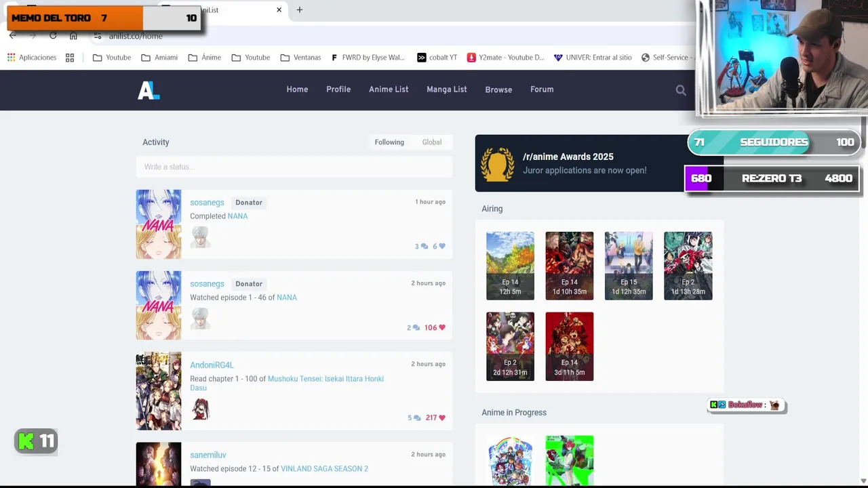Viewport: 868px width, 488px height.
Task: Open UNIVER Entrar al sitio bookmark
Action: [x=593, y=58]
